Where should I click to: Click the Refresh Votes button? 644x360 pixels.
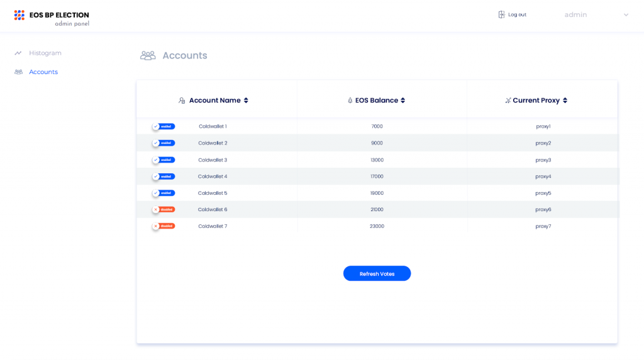[x=377, y=273]
